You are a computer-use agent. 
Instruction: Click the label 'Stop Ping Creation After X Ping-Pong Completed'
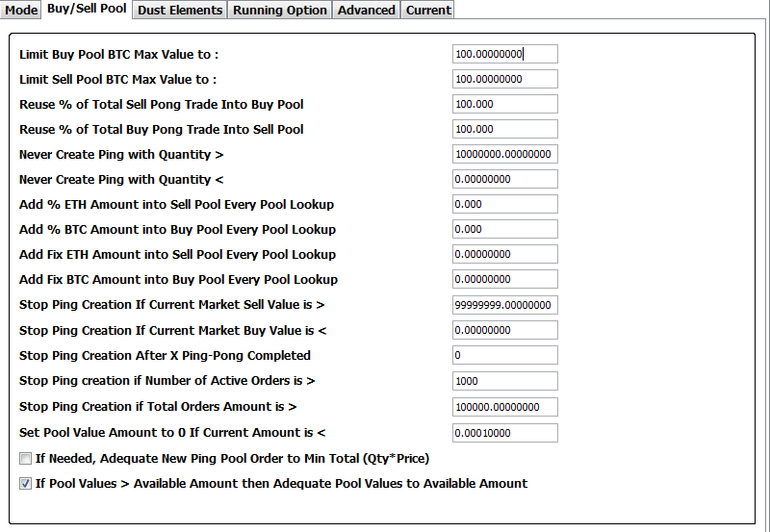click(165, 355)
